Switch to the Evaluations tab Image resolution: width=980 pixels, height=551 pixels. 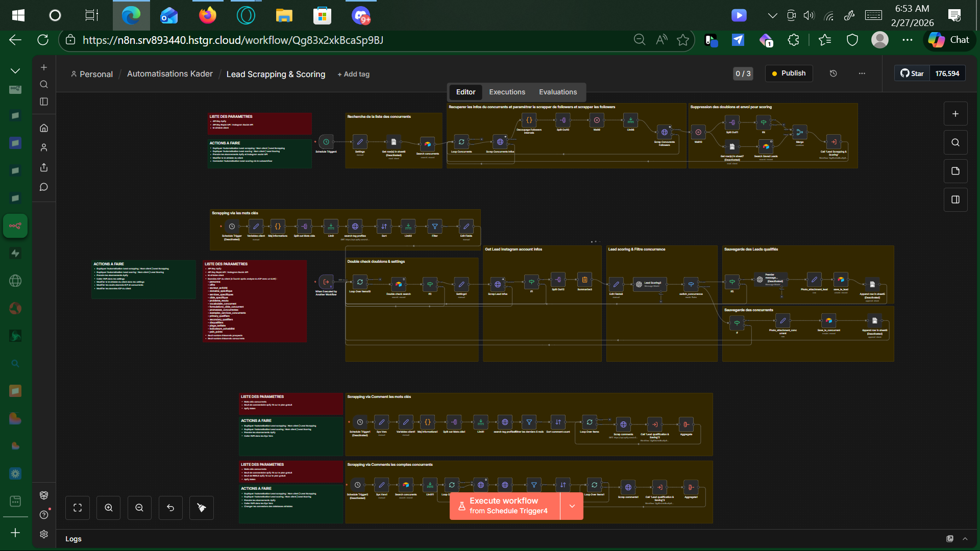point(558,92)
